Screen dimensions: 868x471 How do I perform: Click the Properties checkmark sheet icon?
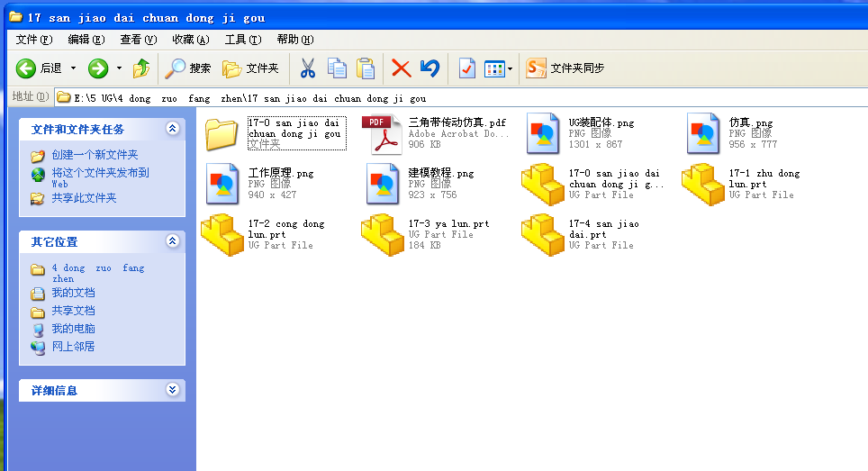tap(466, 68)
